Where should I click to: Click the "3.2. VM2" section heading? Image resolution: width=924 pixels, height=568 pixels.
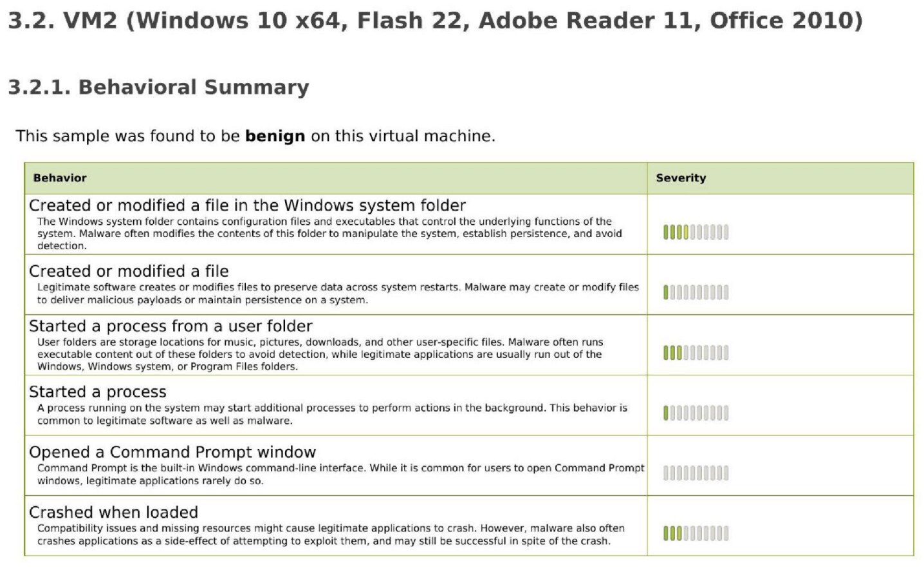(x=434, y=21)
